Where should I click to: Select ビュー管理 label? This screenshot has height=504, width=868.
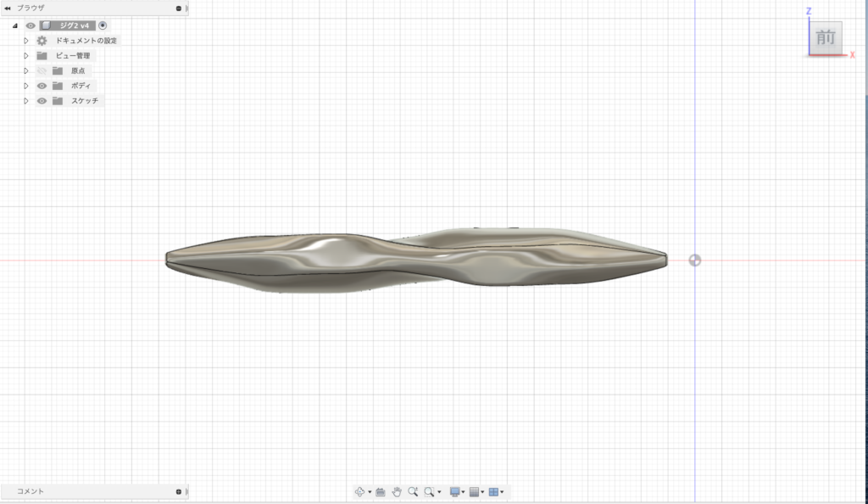(x=73, y=55)
